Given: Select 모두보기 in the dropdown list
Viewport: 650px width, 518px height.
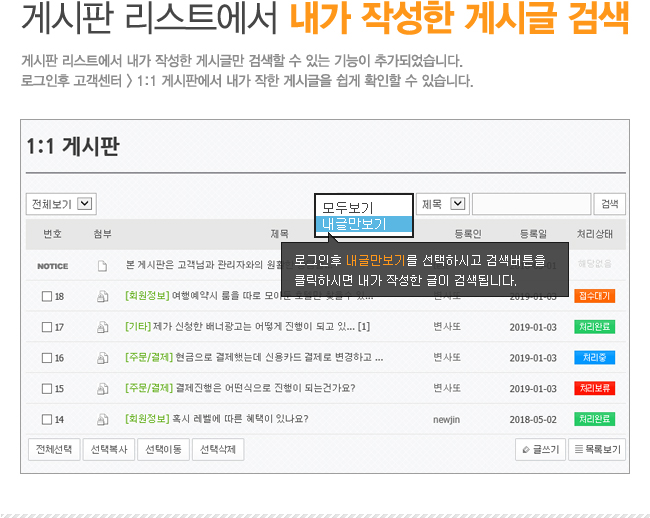Looking at the screenshot, I should (x=347, y=207).
